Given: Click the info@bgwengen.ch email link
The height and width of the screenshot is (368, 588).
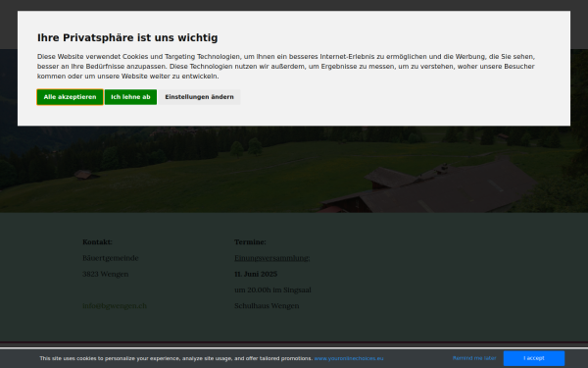Looking at the screenshot, I should (115, 305).
